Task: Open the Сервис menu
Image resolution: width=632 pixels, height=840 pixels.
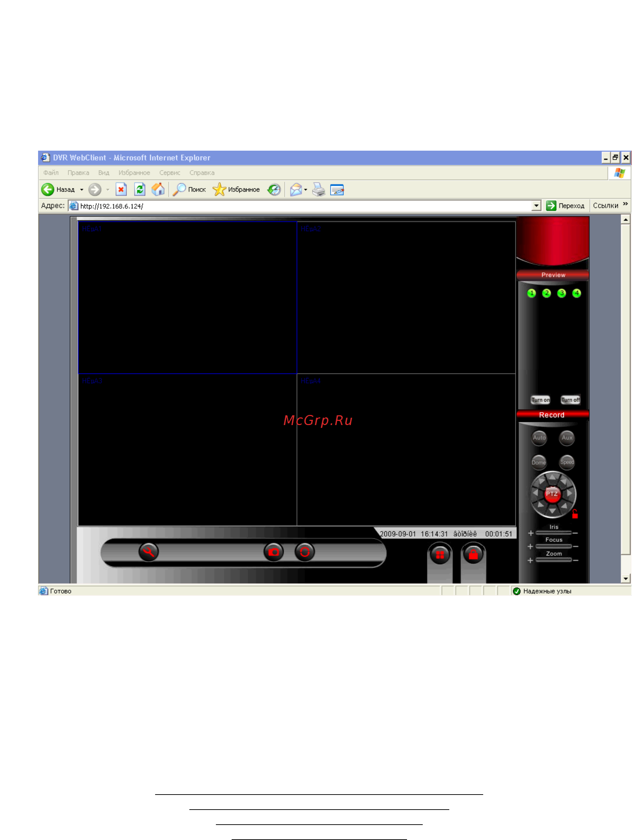Action: pos(170,172)
